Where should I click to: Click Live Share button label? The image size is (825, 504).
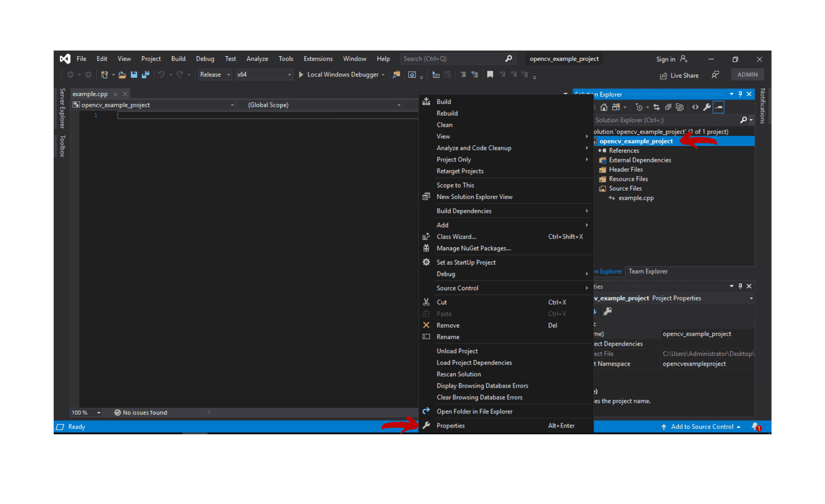[x=684, y=76]
